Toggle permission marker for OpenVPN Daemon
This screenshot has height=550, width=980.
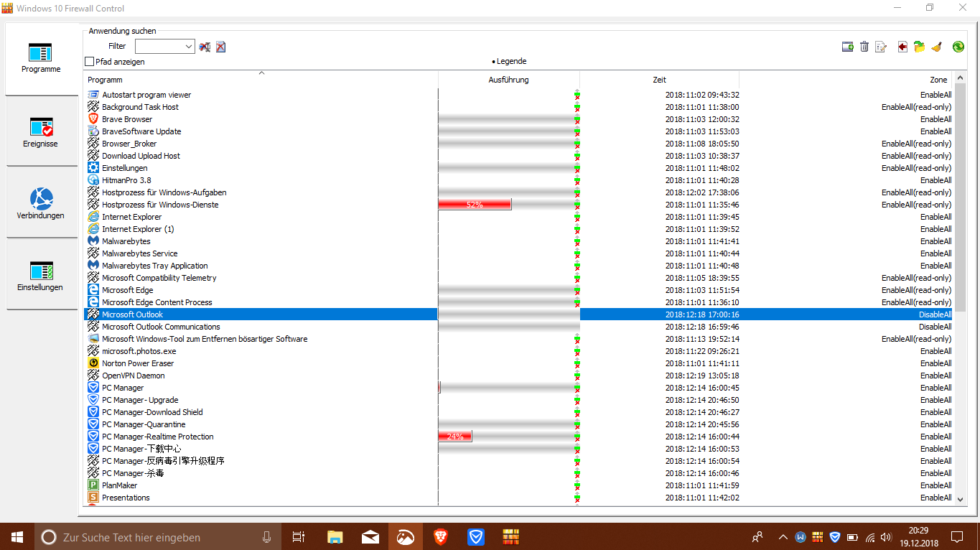click(577, 376)
